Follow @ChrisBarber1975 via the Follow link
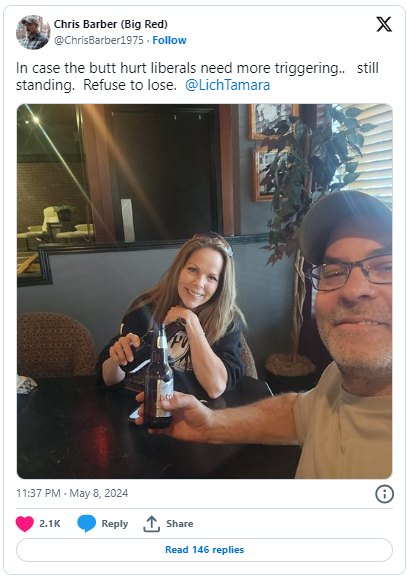 click(x=169, y=40)
